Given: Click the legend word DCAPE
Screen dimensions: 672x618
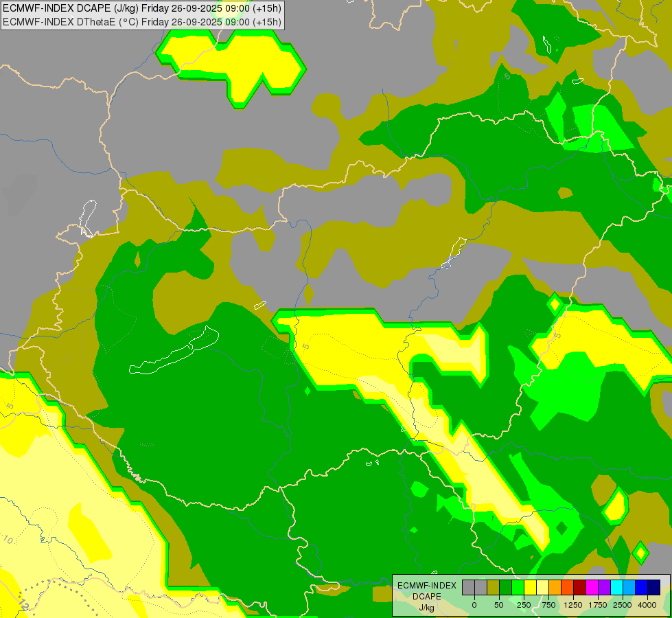Looking at the screenshot, I should (427, 597).
